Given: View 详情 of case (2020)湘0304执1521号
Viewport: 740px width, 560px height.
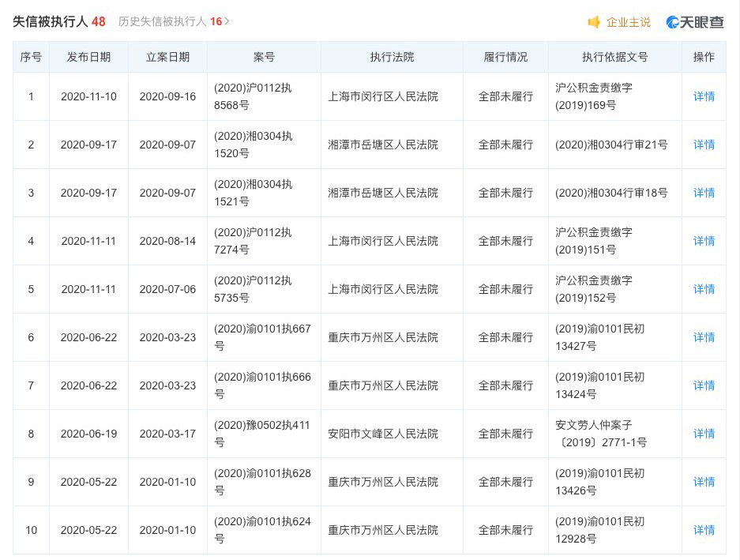Looking at the screenshot, I should coord(704,193).
